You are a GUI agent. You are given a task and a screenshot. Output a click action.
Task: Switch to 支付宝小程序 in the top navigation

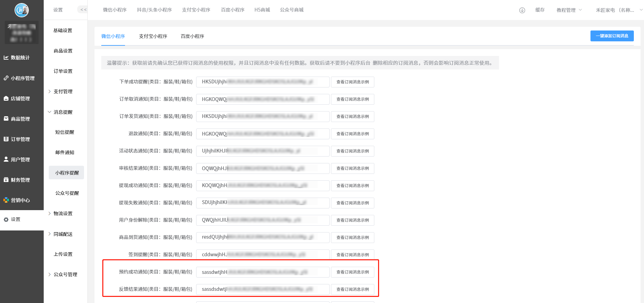[x=196, y=10]
